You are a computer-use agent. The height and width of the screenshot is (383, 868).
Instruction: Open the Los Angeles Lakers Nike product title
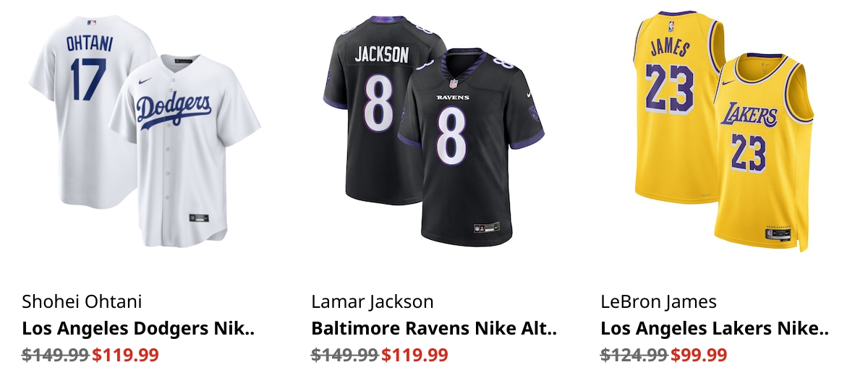pos(715,329)
